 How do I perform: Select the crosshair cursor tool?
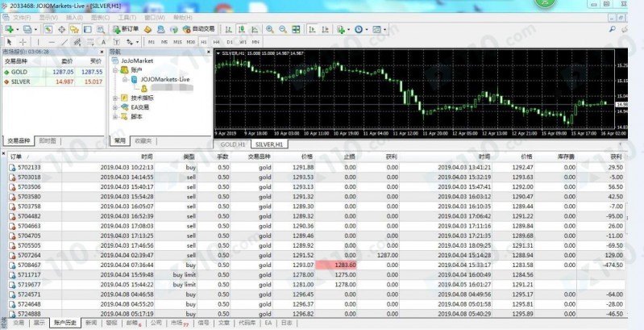click(23, 41)
